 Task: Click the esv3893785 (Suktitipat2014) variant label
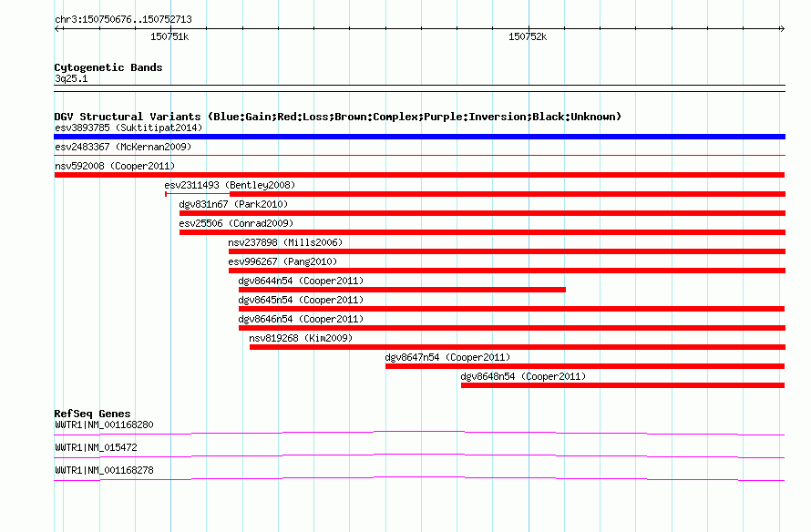coord(128,128)
